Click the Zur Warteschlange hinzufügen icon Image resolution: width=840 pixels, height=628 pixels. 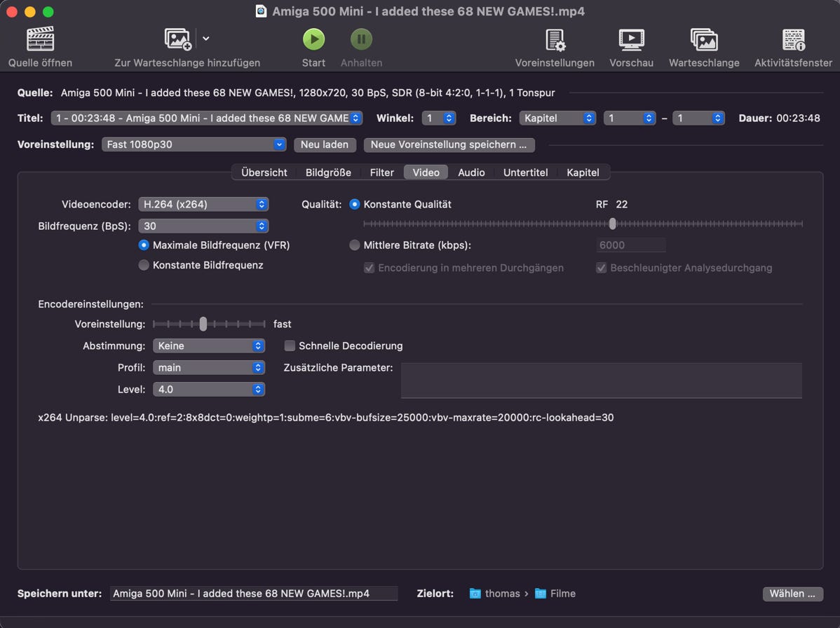tap(178, 39)
